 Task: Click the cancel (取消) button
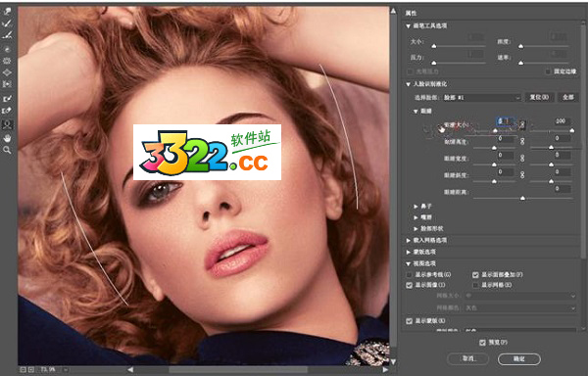[468, 358]
